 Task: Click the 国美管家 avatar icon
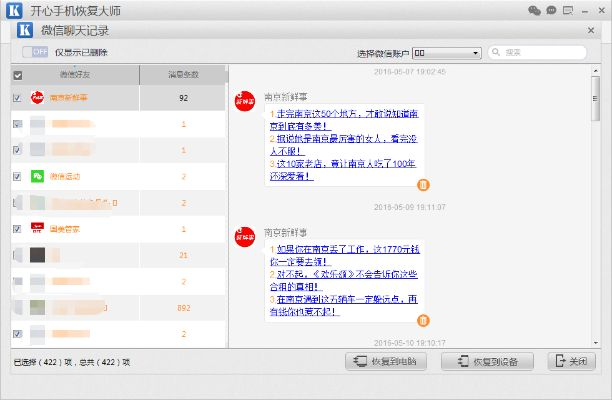[37, 229]
